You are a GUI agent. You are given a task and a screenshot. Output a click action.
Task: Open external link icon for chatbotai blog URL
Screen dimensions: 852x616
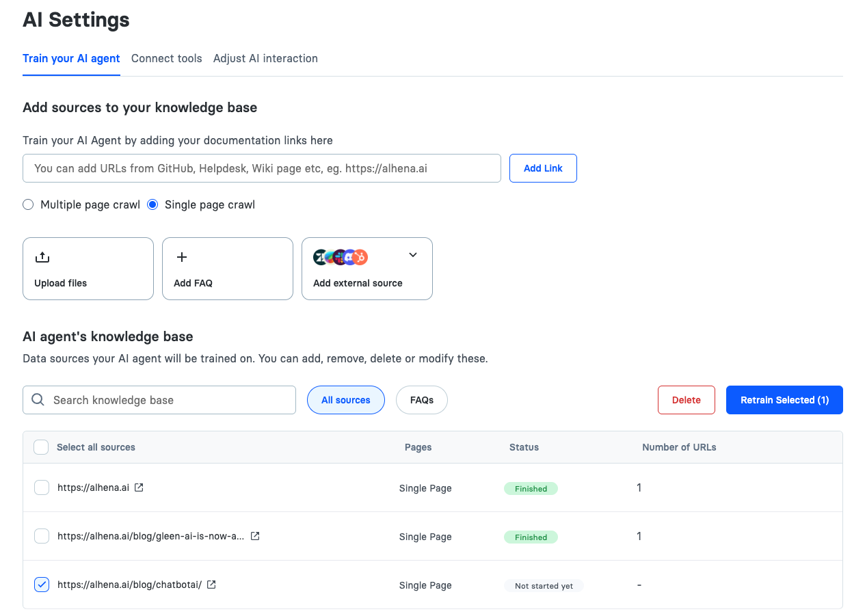pos(211,585)
